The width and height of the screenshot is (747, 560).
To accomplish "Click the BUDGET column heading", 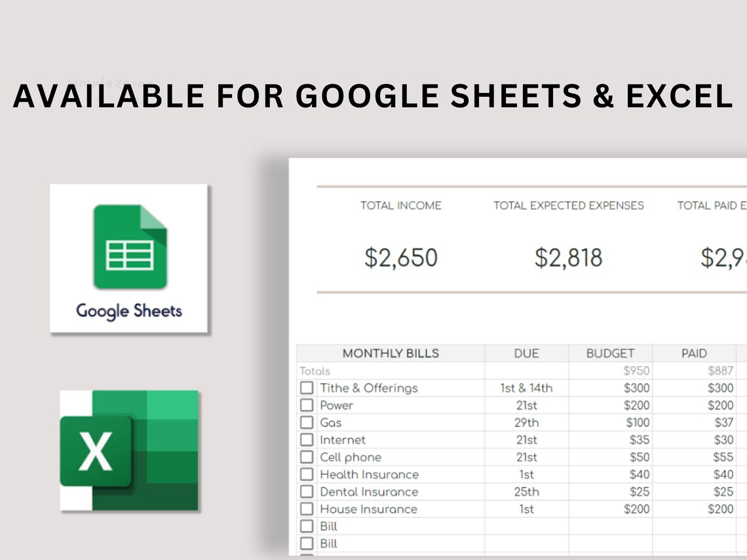I will point(609,353).
